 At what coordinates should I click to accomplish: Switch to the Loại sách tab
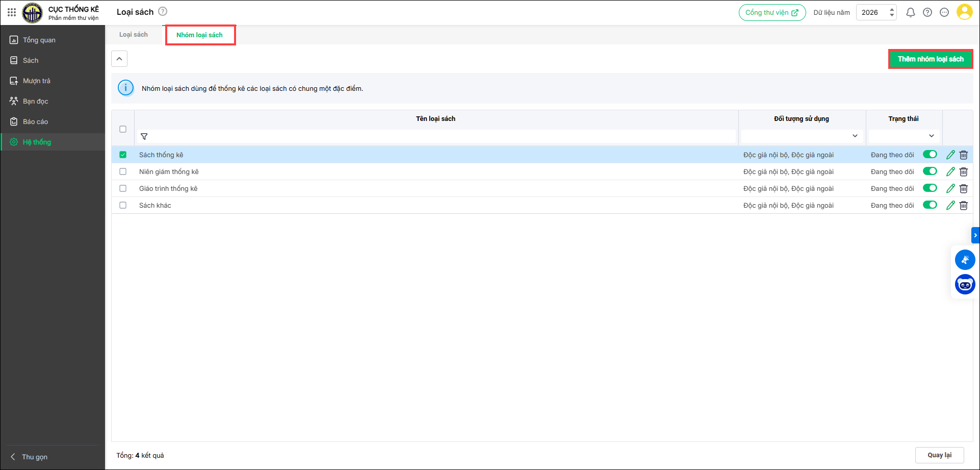pos(134,35)
